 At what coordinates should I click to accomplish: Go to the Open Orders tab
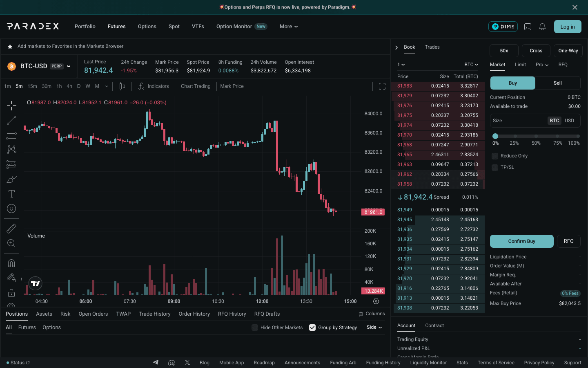(93, 314)
